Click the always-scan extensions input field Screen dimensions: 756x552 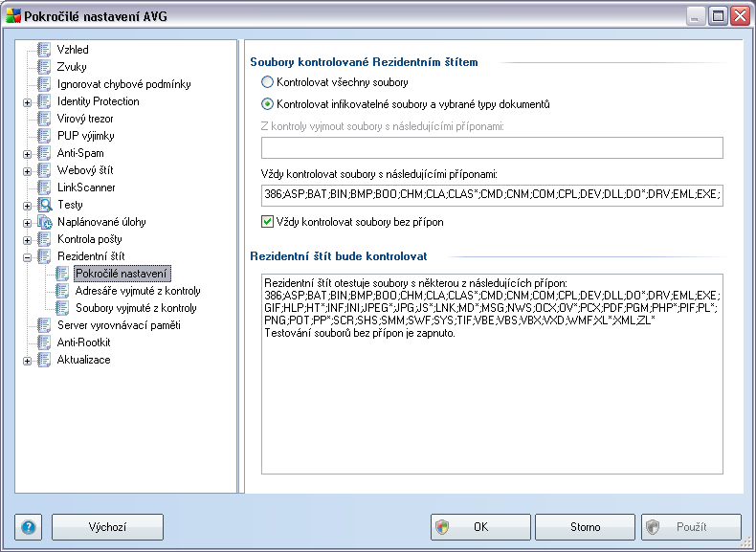492,195
